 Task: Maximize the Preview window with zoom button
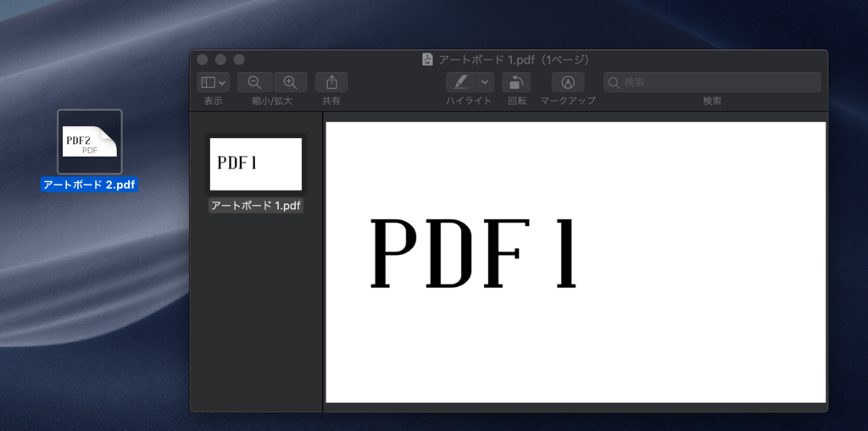(238, 60)
